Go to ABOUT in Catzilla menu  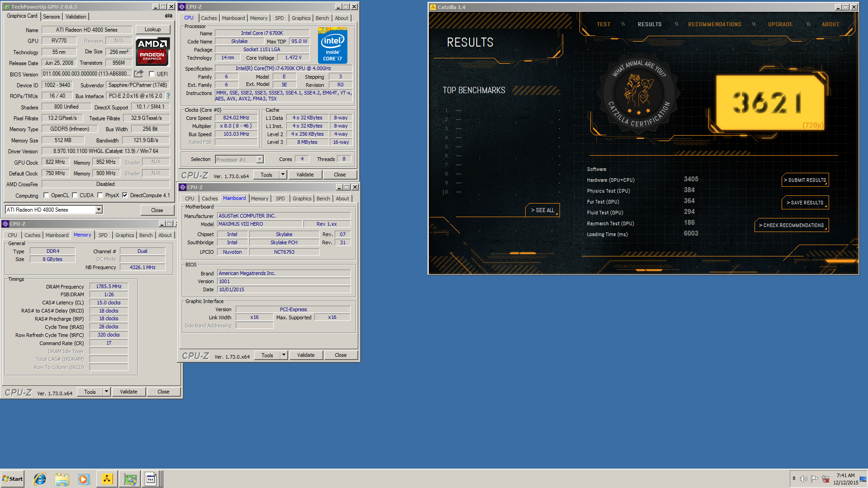[x=830, y=24]
